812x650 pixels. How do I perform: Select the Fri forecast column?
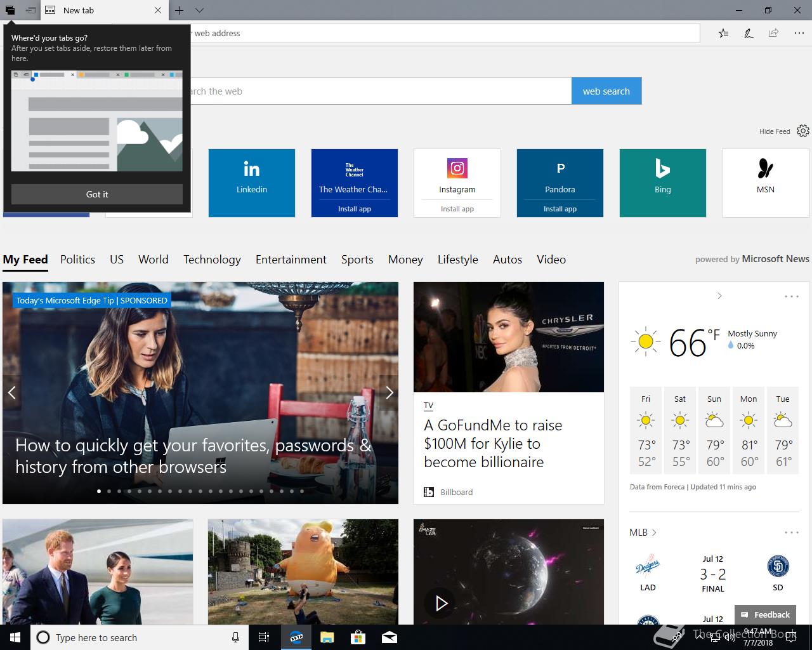click(646, 430)
